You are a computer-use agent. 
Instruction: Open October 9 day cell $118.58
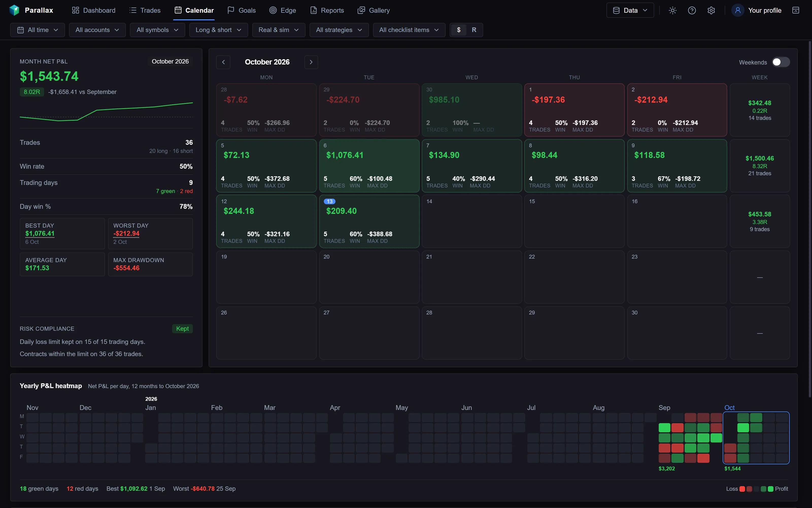(x=677, y=166)
